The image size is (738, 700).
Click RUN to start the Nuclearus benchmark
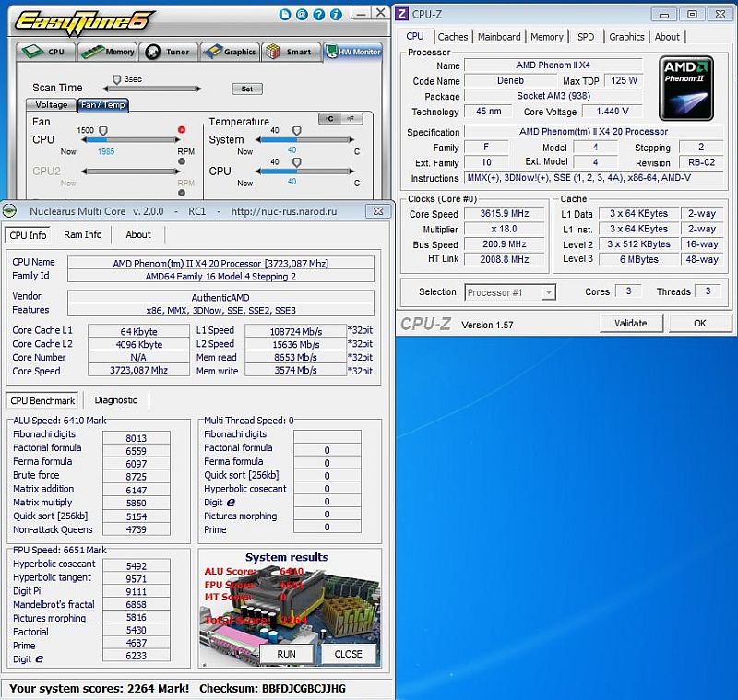pos(286,655)
